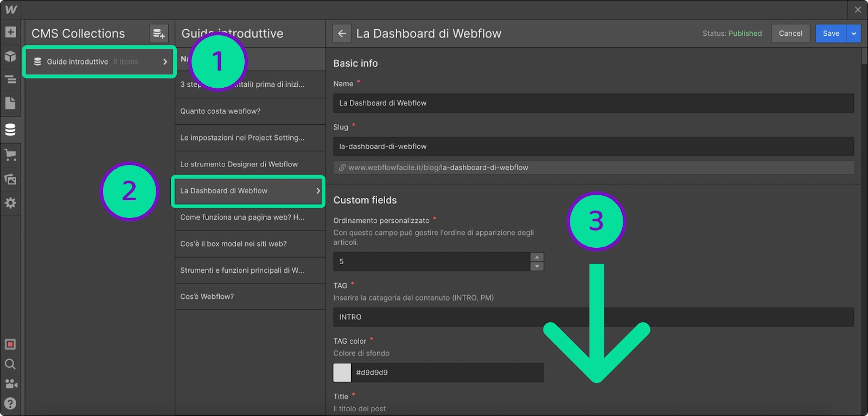Click the Name input field
Viewport: 868px width, 416px height.
pyautogui.click(x=593, y=103)
